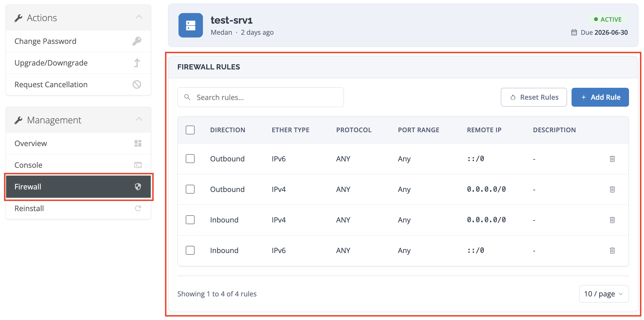The image size is (644, 320).
Task: Click the Due 2026-06-30 date text
Action: click(x=604, y=32)
